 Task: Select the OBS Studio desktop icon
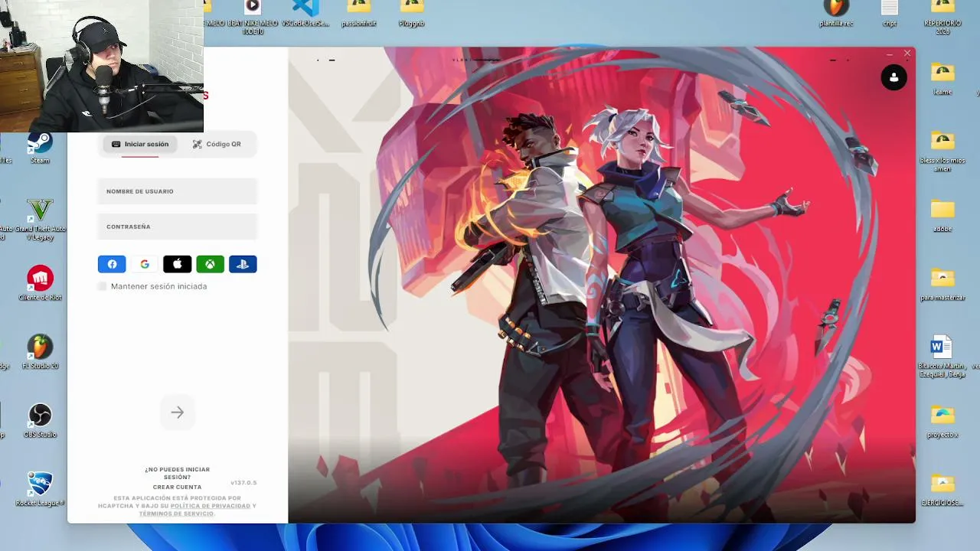(40, 421)
